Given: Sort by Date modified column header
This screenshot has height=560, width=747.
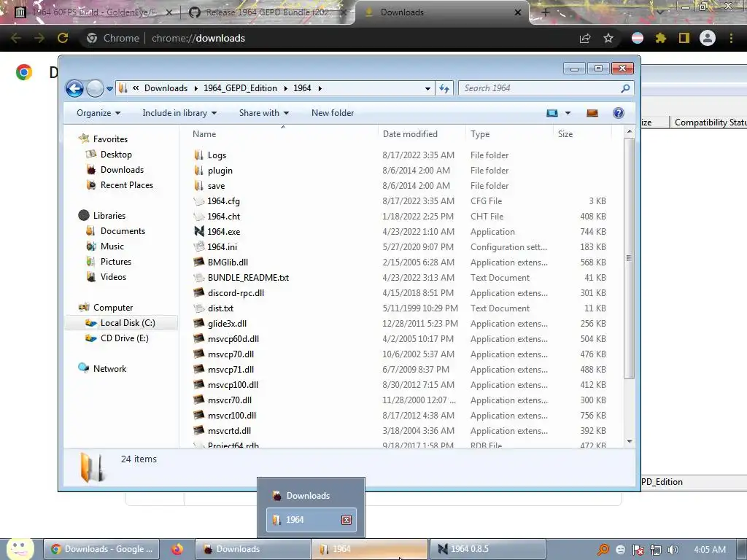Looking at the screenshot, I should tap(410, 134).
